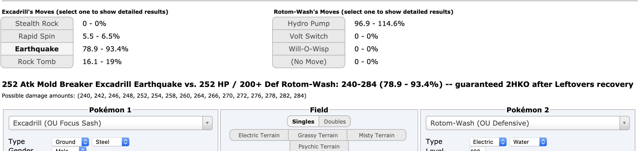Select the (No Move) option
The image size is (644, 151).
click(x=309, y=62)
